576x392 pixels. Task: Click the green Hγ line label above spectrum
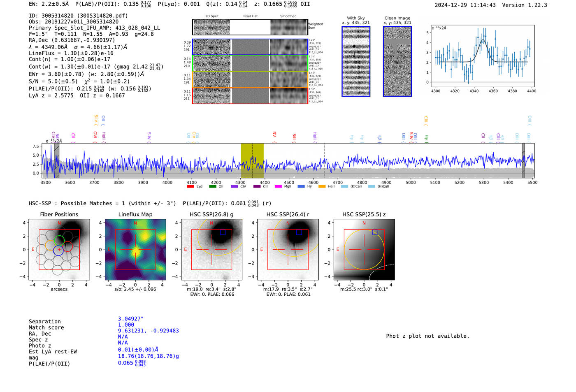click(x=426, y=139)
